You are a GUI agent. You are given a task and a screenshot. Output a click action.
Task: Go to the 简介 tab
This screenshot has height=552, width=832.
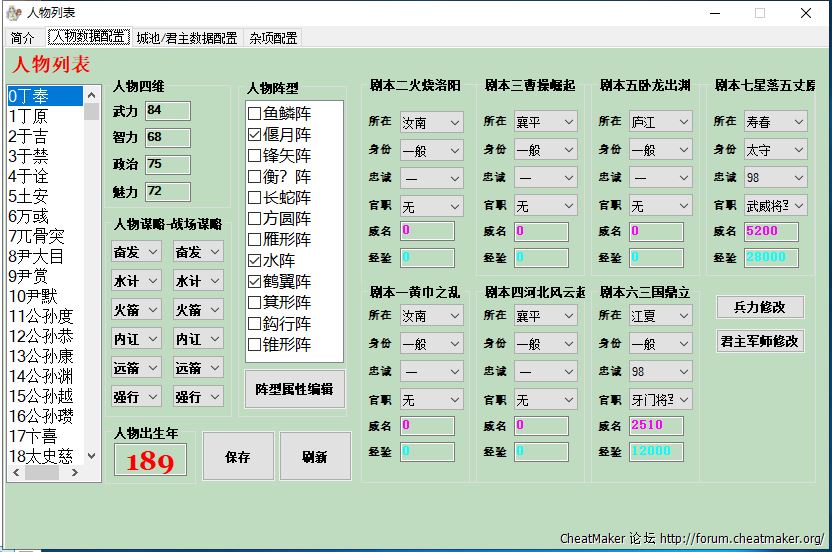23,38
